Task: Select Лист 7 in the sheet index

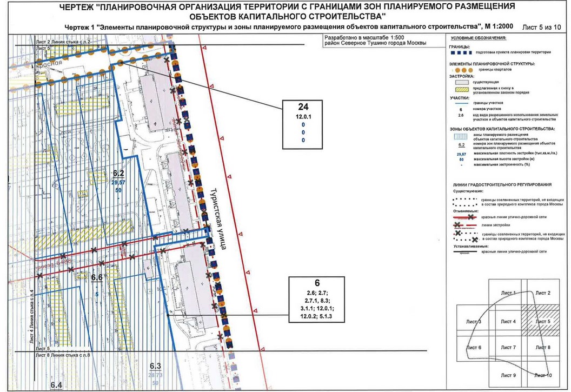Action: pyautogui.click(x=508, y=347)
